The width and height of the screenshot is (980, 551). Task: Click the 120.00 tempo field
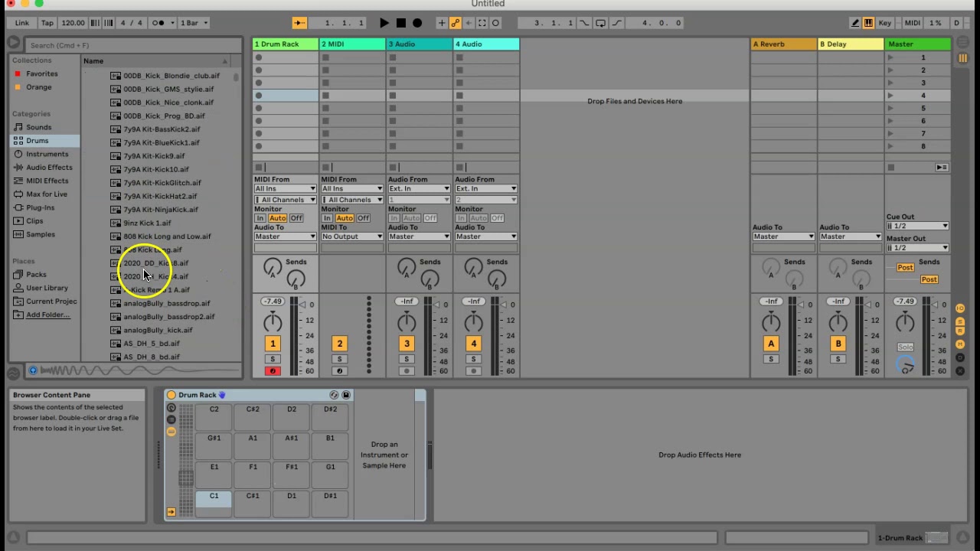click(73, 23)
